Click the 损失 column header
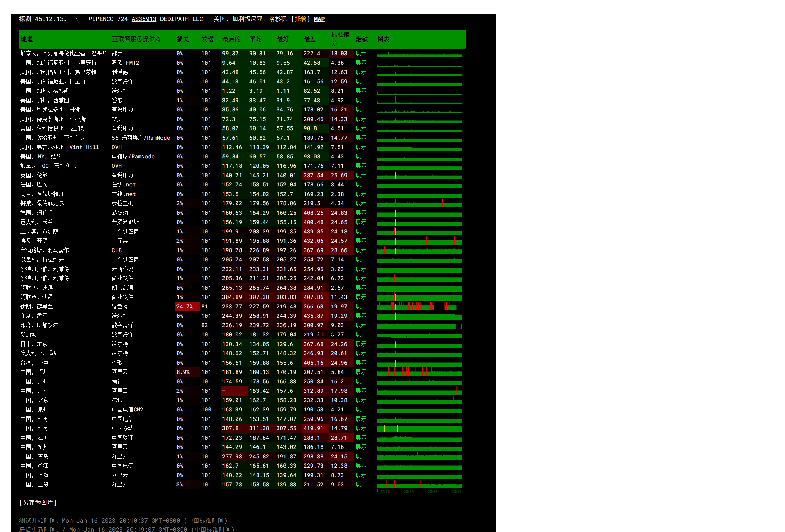Screen dimensions: 785x532 [183, 39]
